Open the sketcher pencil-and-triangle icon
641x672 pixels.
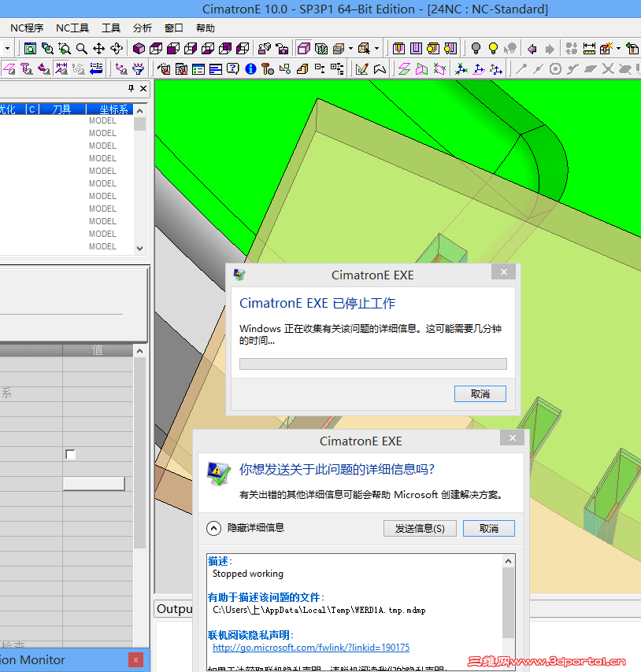tap(362, 69)
